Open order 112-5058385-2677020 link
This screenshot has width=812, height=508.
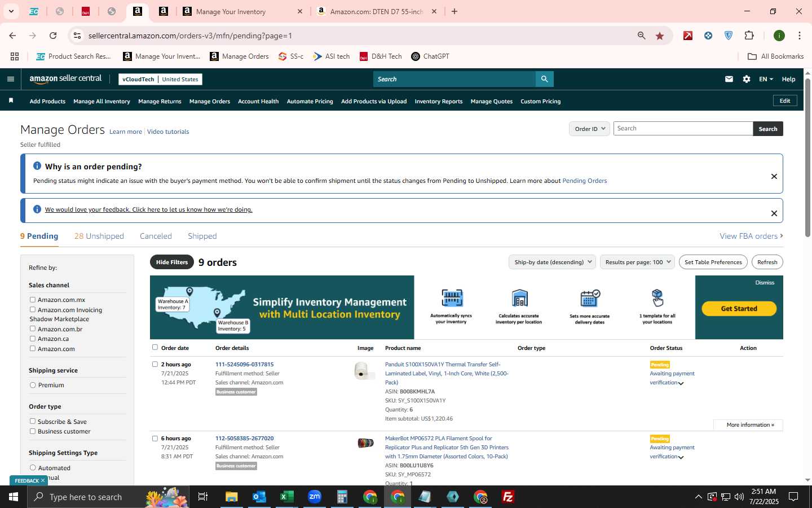coord(244,438)
